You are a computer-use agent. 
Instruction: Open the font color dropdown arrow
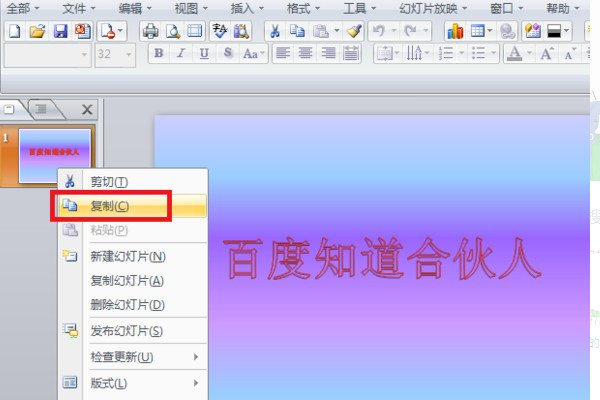coord(530,53)
